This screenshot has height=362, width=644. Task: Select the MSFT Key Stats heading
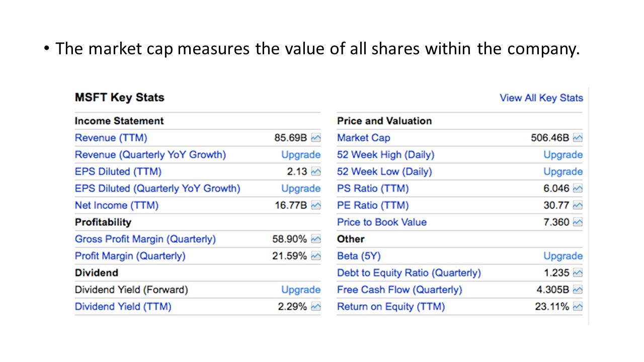(x=120, y=98)
